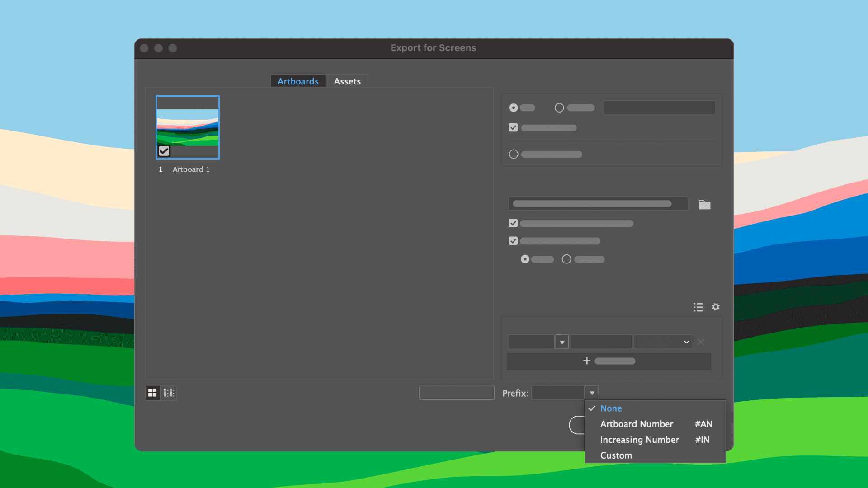
Task: Toggle first checkbox below export path
Action: pyautogui.click(x=513, y=223)
